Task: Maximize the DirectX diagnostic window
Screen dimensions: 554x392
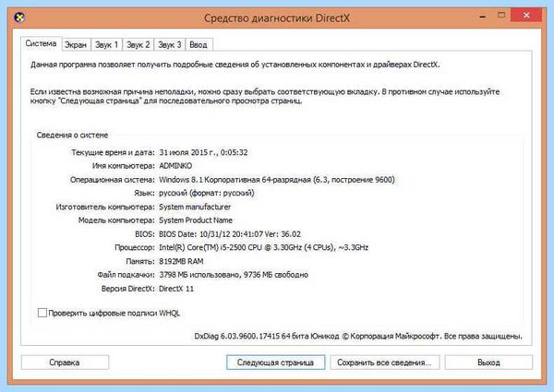Action: 501,15
